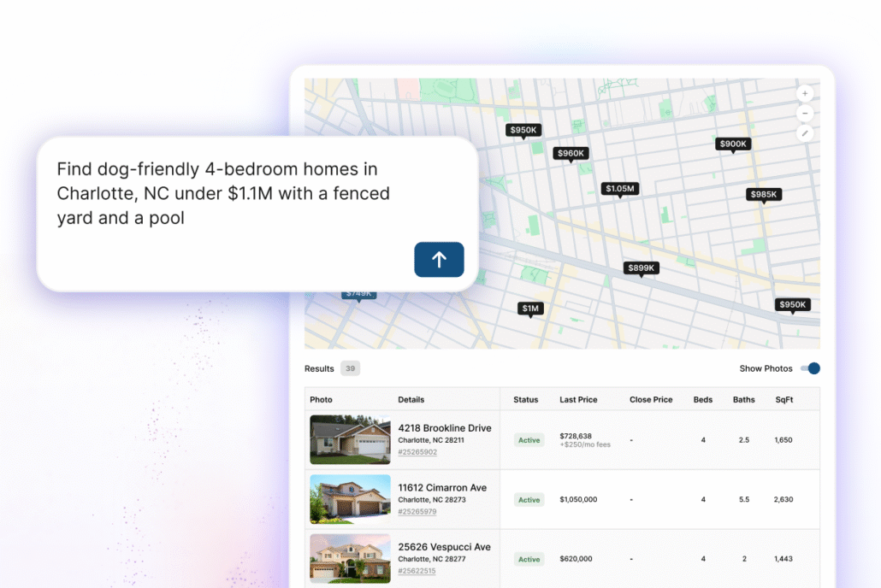Viewport: 881px width, 588px height.
Task: Click the $1M price pin on map
Action: [530, 309]
